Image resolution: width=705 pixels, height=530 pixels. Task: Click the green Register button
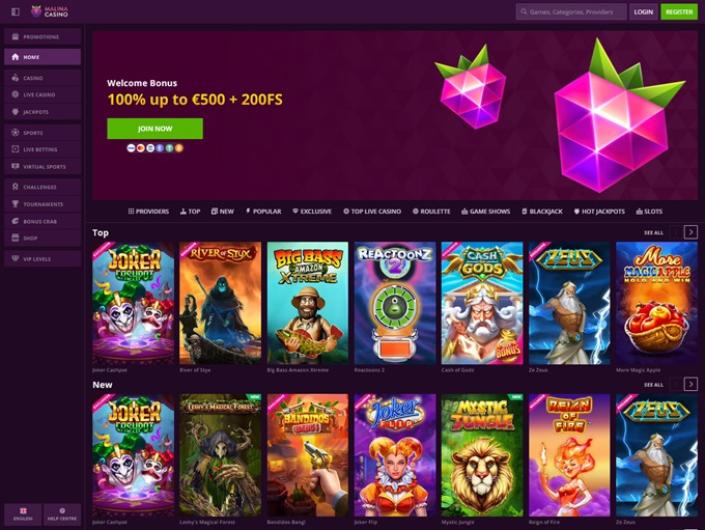coord(679,12)
